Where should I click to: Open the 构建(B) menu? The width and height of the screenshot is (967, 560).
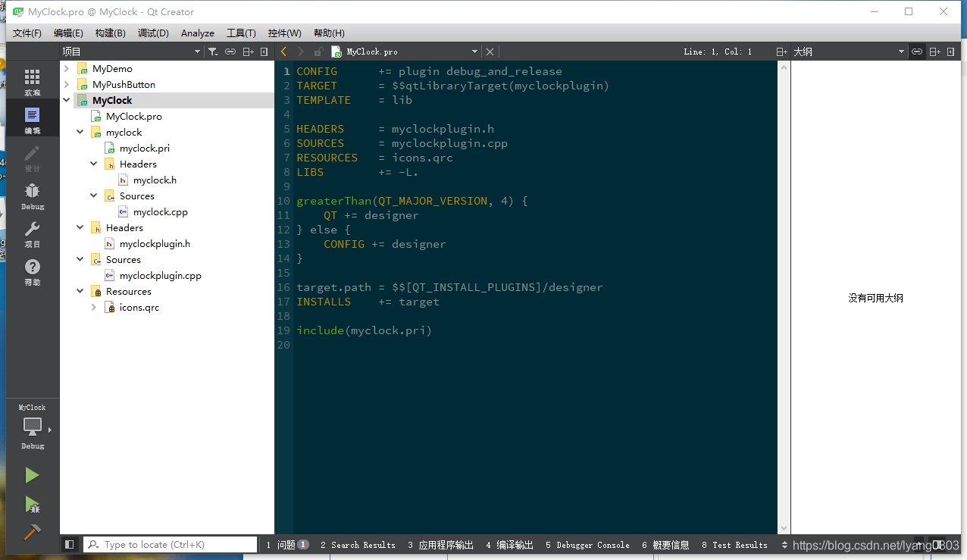(111, 33)
